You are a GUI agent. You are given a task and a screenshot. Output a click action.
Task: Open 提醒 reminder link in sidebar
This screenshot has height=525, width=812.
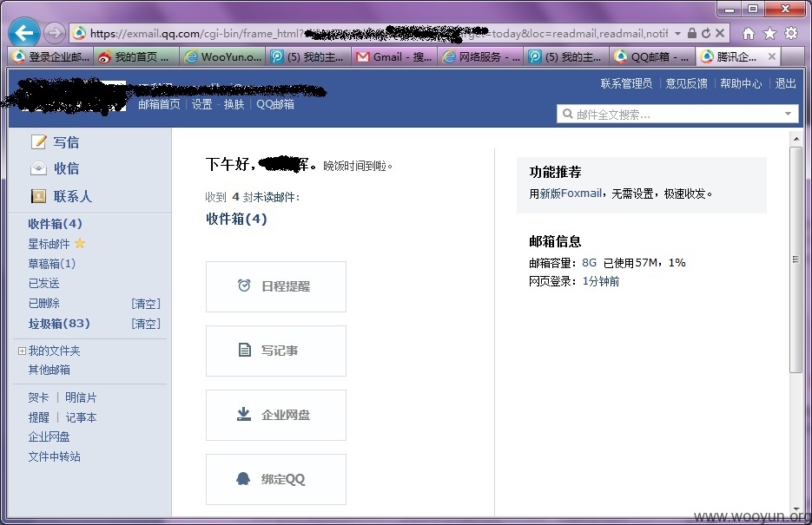pos(38,417)
